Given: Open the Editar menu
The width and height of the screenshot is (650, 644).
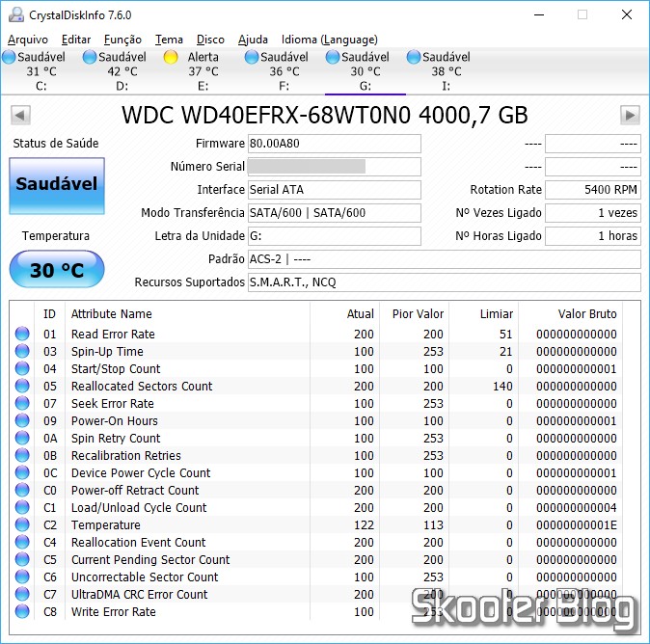Looking at the screenshot, I should (x=76, y=40).
